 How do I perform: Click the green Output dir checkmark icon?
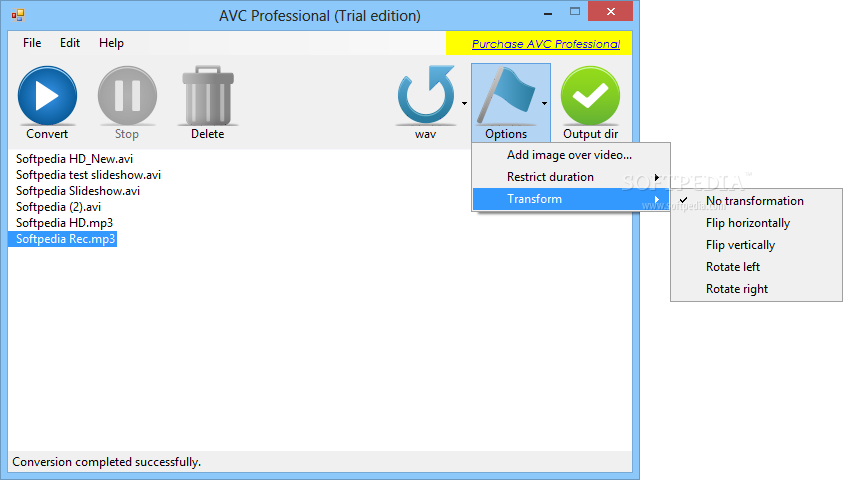pyautogui.click(x=590, y=96)
